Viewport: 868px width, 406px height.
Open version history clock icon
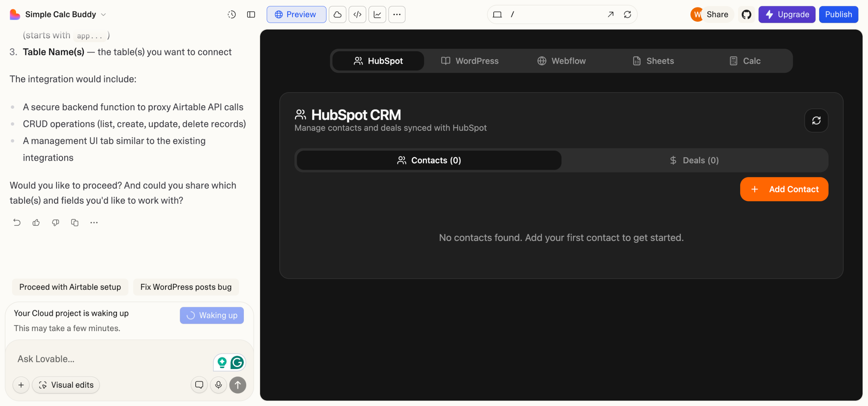[232, 15]
